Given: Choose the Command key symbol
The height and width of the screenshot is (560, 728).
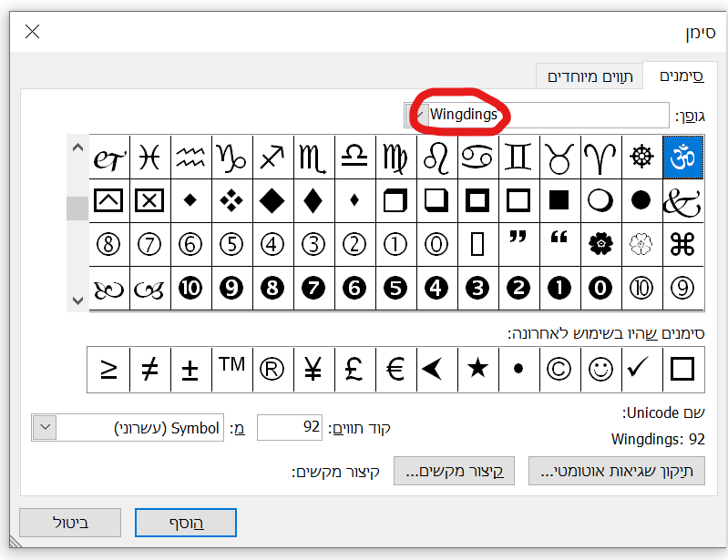Looking at the screenshot, I should (x=683, y=244).
